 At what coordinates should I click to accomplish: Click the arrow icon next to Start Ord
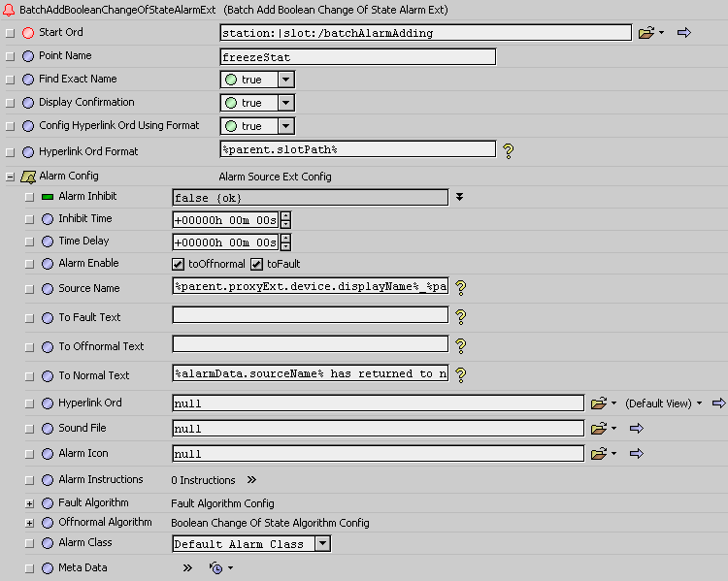683,33
